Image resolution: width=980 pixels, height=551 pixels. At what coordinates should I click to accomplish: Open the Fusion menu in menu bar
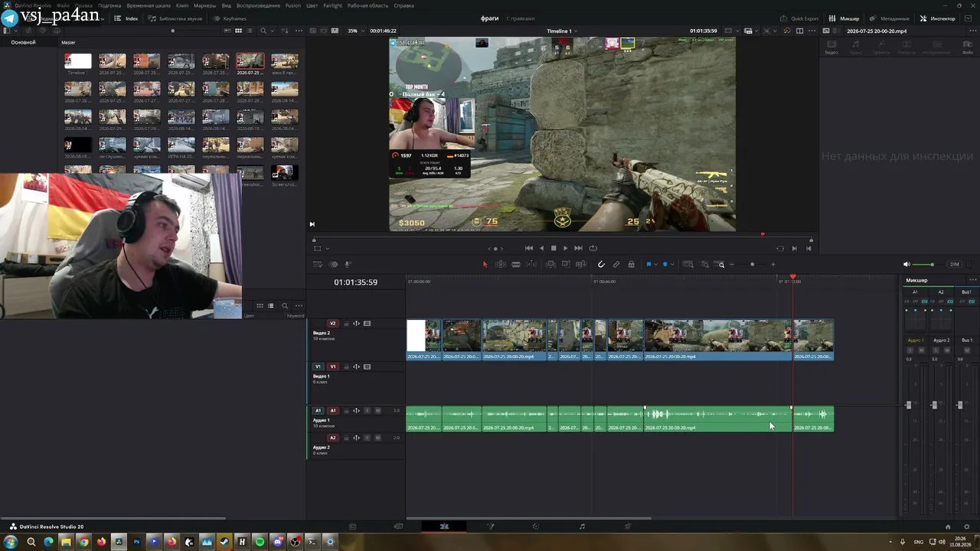point(292,5)
